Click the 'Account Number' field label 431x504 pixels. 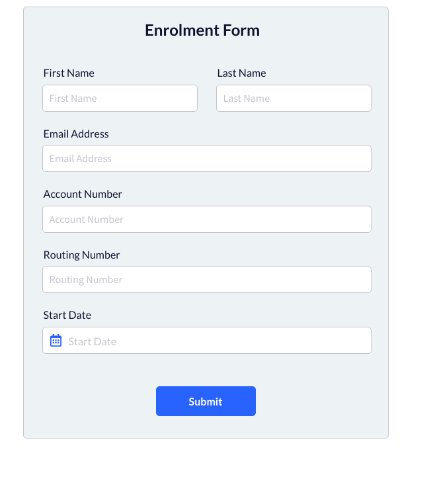click(x=83, y=194)
